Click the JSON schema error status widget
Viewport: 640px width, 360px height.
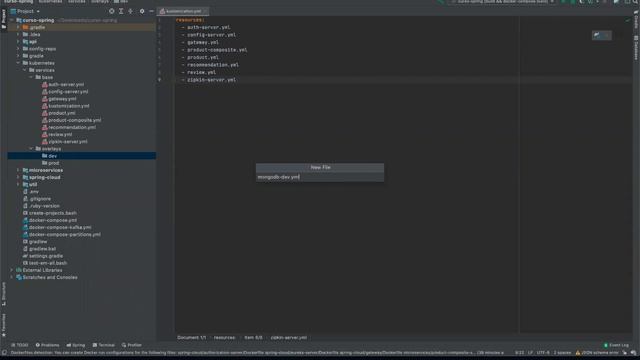tap(597, 353)
